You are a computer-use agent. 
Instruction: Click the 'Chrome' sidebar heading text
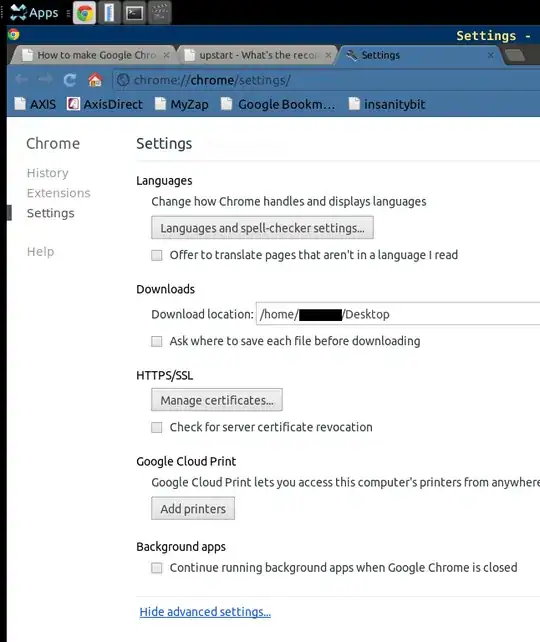(x=53, y=144)
